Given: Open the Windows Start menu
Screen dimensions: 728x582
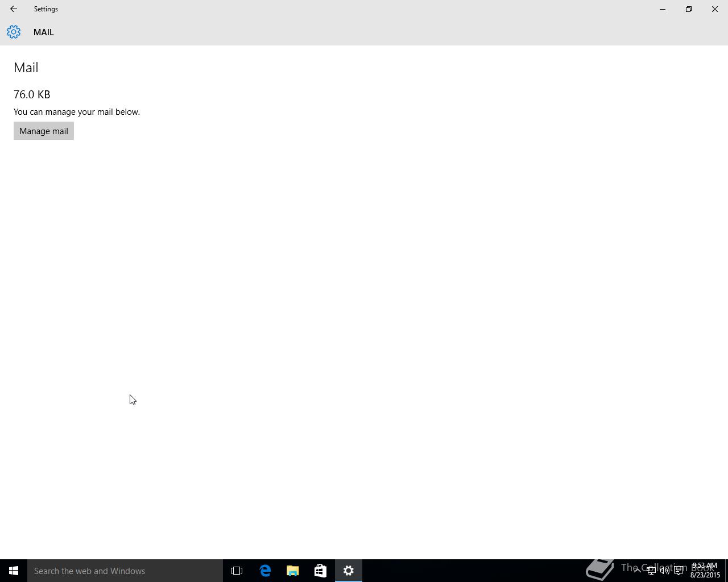Looking at the screenshot, I should click(x=14, y=571).
